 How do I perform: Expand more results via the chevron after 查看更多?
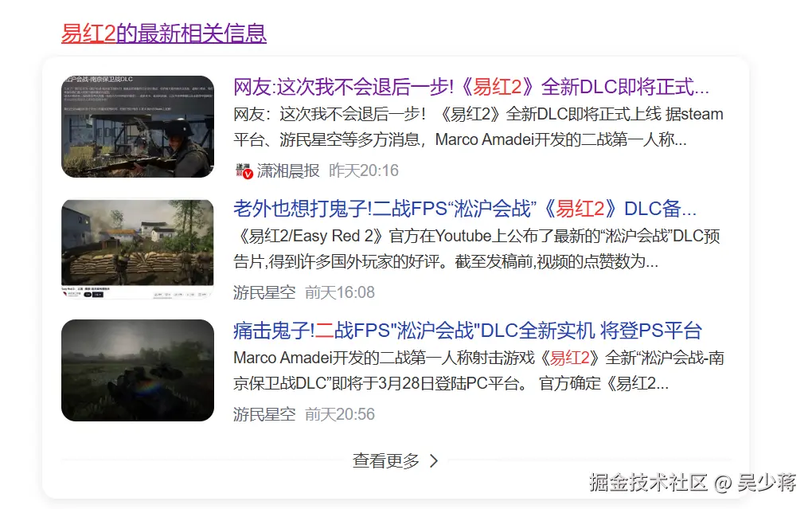tap(434, 460)
